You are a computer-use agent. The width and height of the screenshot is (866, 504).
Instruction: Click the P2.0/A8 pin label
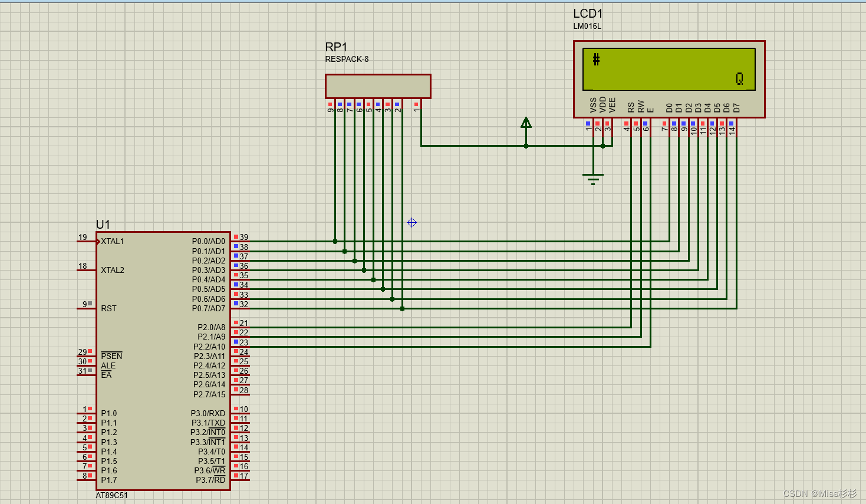212,327
